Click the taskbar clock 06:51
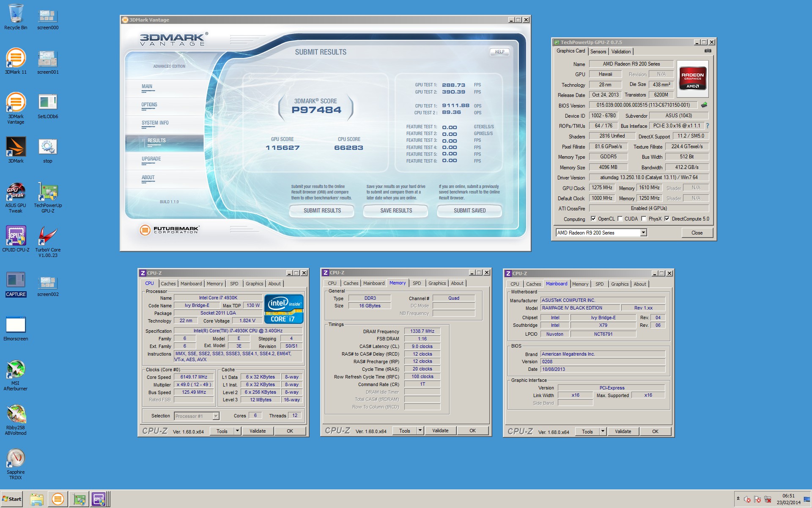This screenshot has width=812, height=508. 788,496
